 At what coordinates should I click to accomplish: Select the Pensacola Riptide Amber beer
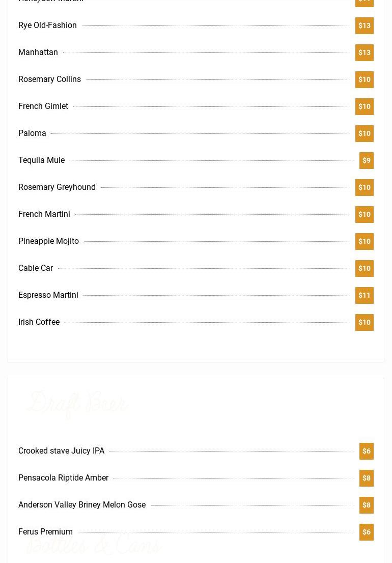(x=63, y=478)
